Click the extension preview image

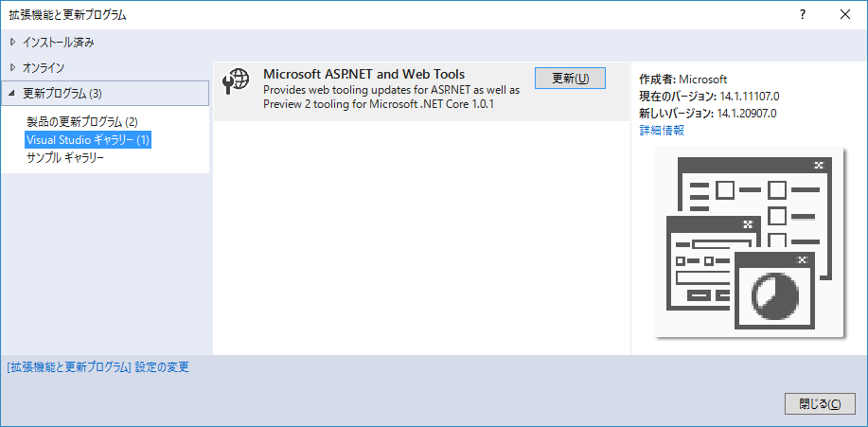pyautogui.click(x=749, y=242)
